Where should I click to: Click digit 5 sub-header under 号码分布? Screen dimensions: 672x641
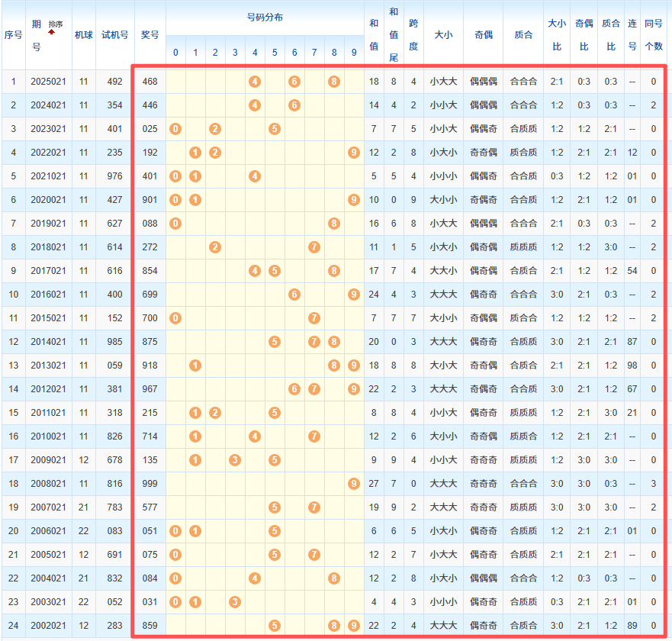[x=275, y=53]
